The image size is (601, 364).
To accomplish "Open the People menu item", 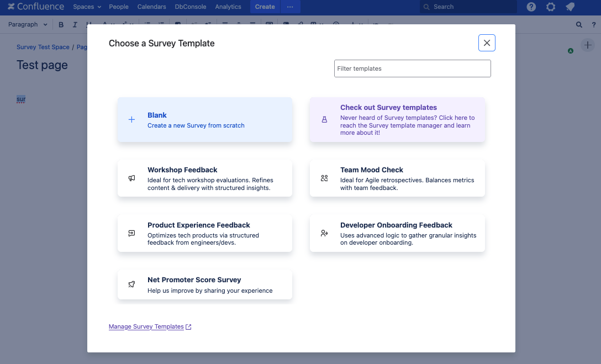I will [119, 7].
